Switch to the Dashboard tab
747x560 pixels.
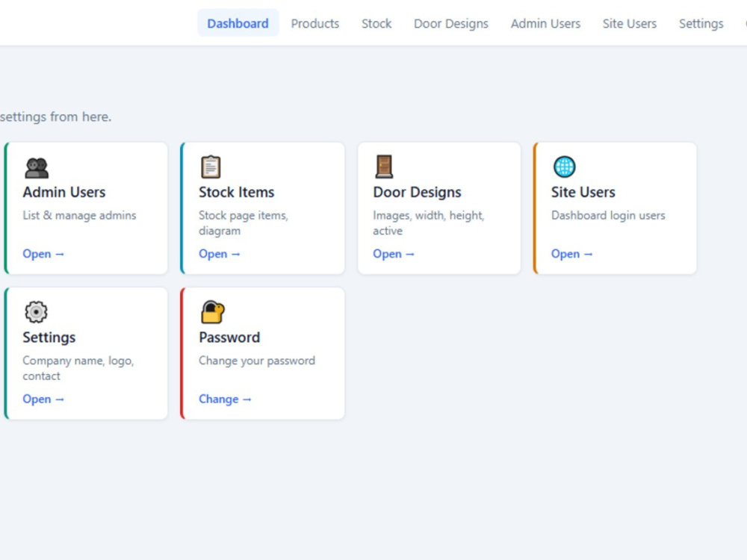coord(238,23)
